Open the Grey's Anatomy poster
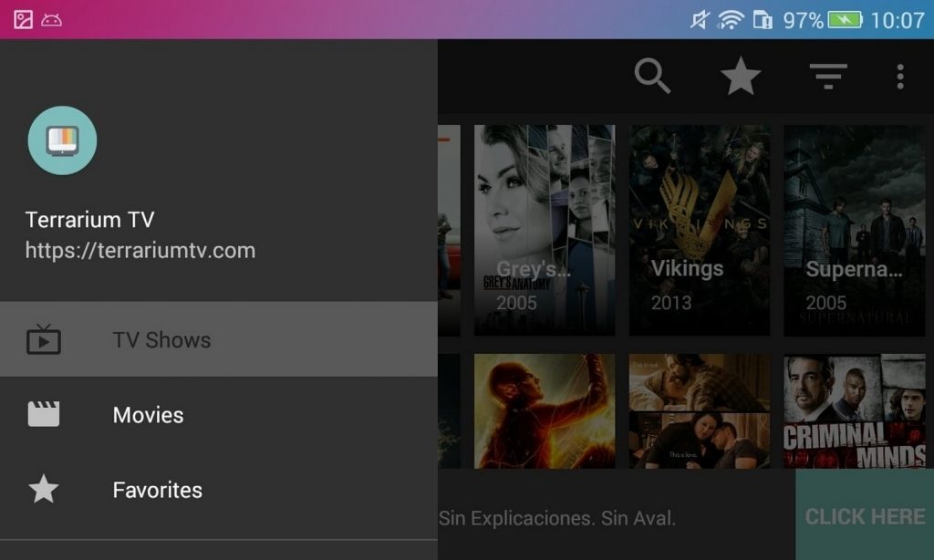The image size is (934, 560). 545,230
